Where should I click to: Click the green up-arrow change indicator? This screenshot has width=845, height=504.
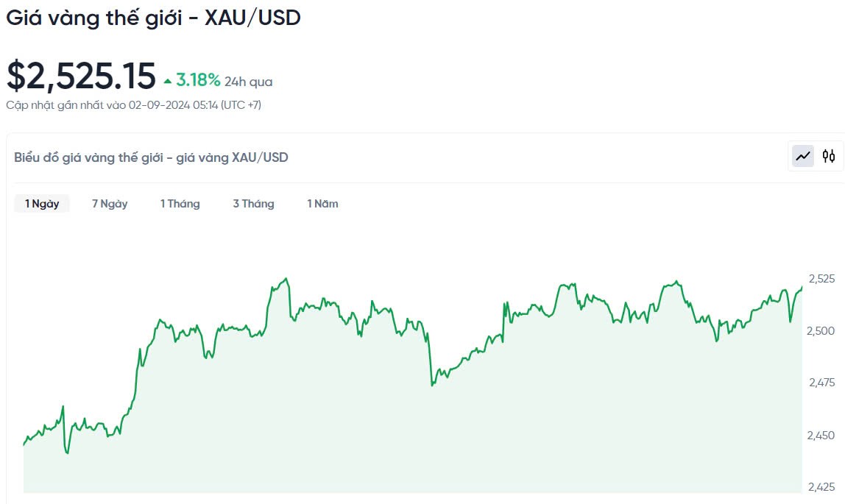[168, 80]
